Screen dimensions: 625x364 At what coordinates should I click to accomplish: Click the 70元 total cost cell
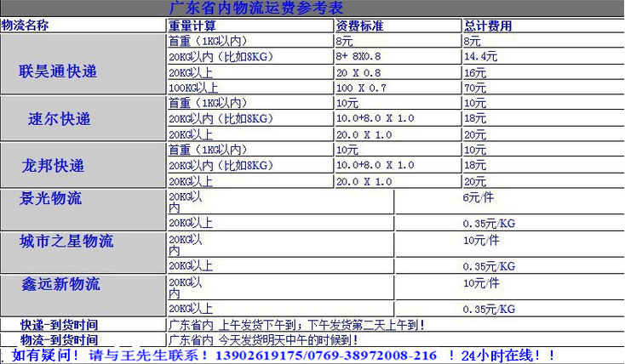(475, 88)
